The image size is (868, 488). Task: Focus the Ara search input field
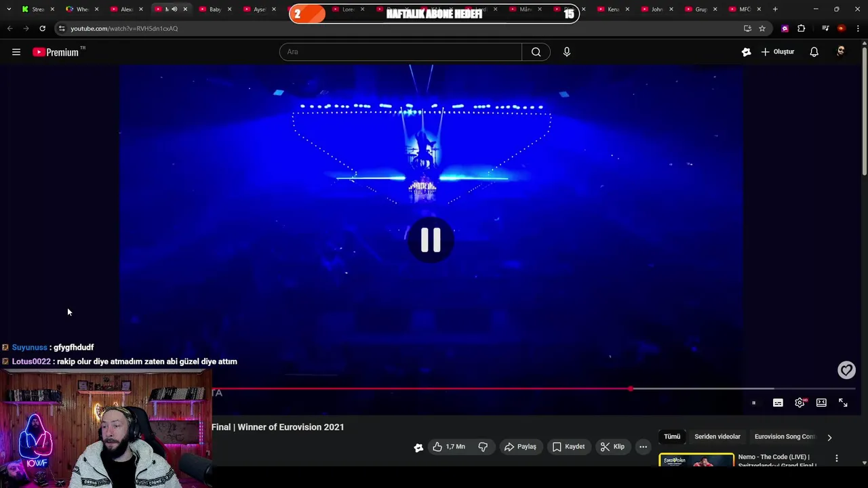[x=401, y=52]
